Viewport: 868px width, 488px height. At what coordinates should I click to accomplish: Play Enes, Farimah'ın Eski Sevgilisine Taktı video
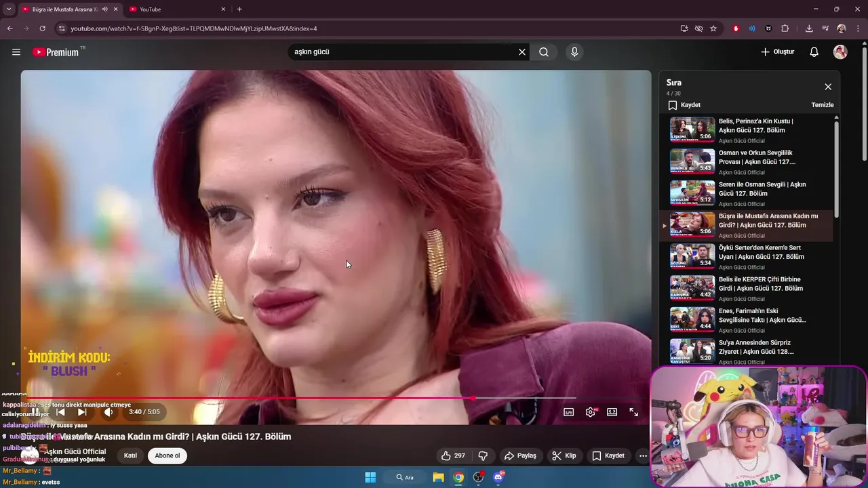(x=746, y=320)
